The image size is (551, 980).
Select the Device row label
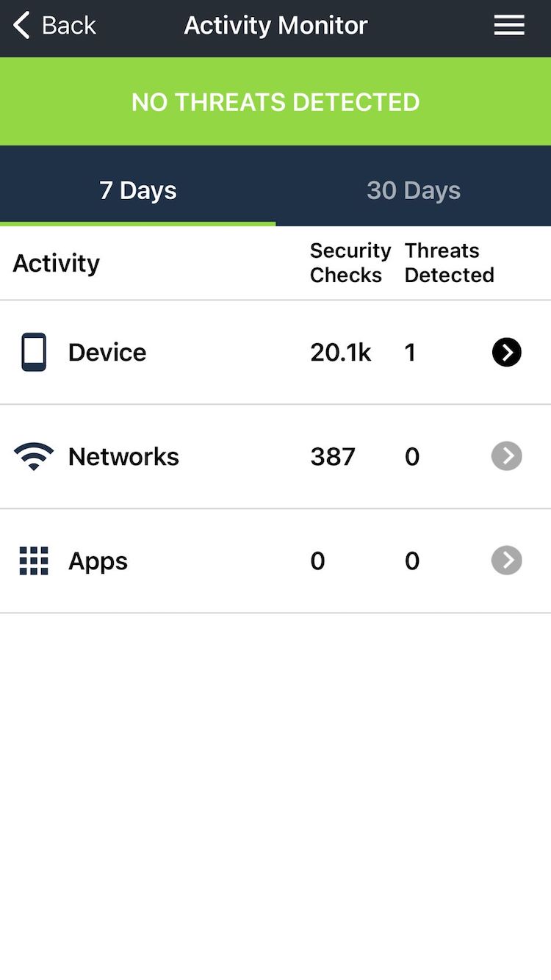click(107, 353)
